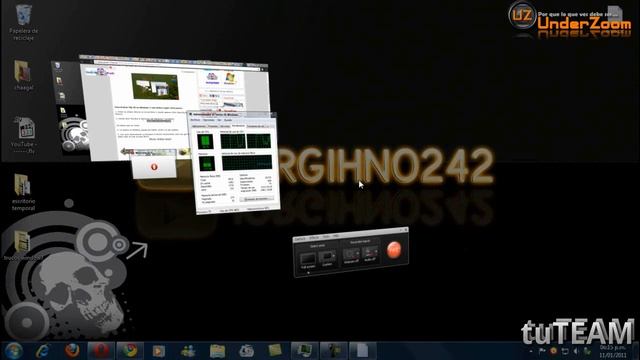
Task: Select the screen recorder taskbar button
Action: (x=333, y=351)
